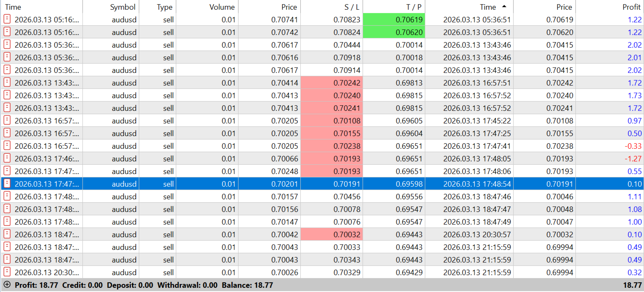Screen dimensions: 644x292
Task: Click the pink S/L cell 0.70155
Action: pos(331,133)
